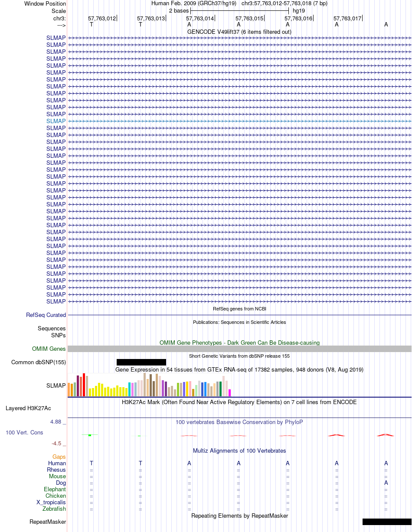This screenshot has height=532, width=412.
Task: Click the black dbSNP variant block
Action: pyautogui.click(x=141, y=362)
